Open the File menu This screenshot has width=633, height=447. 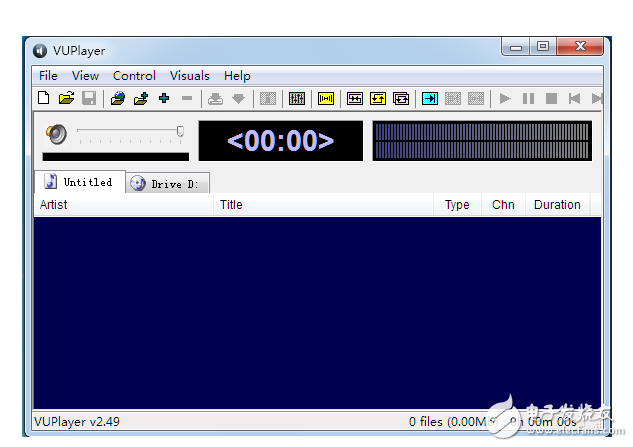[48, 76]
